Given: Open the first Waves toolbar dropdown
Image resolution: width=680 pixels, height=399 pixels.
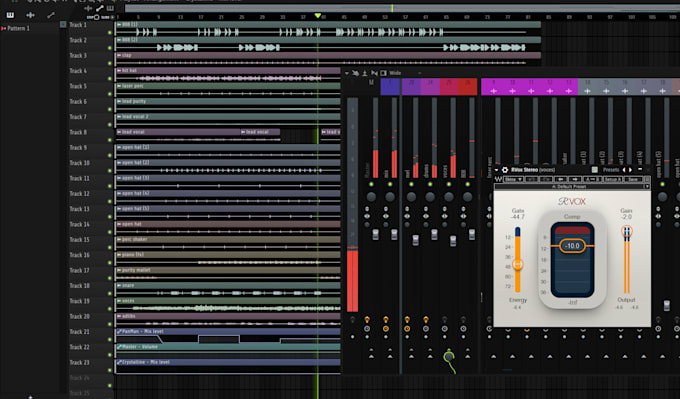Looking at the screenshot, I should (x=514, y=179).
